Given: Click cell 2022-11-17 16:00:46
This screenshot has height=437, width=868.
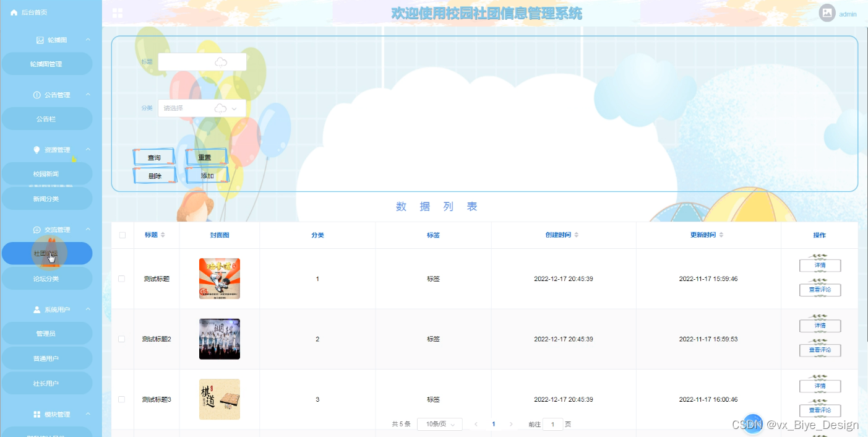Looking at the screenshot, I should pos(708,399).
